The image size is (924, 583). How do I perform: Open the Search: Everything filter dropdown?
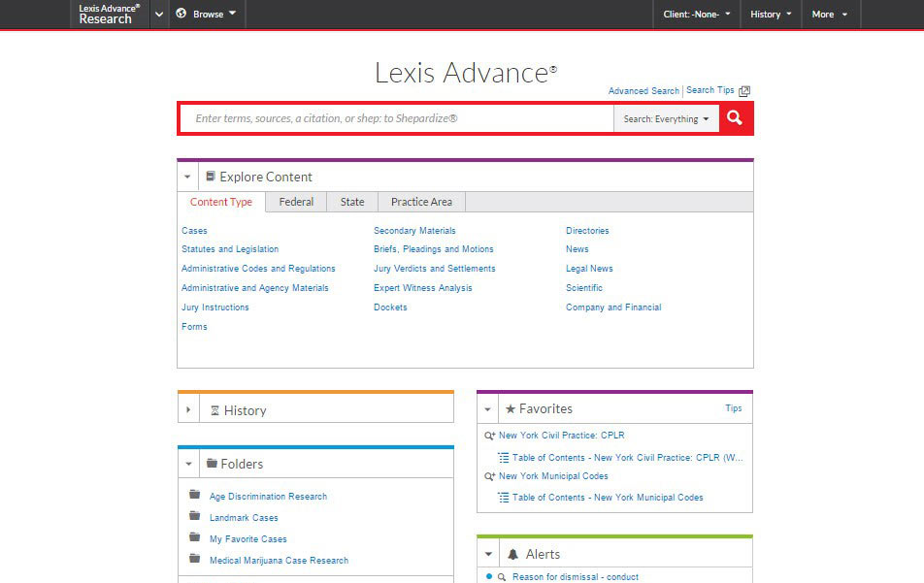click(x=666, y=119)
